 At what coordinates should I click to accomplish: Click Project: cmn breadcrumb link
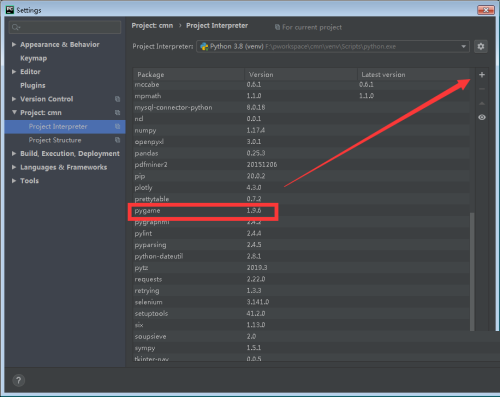(152, 26)
